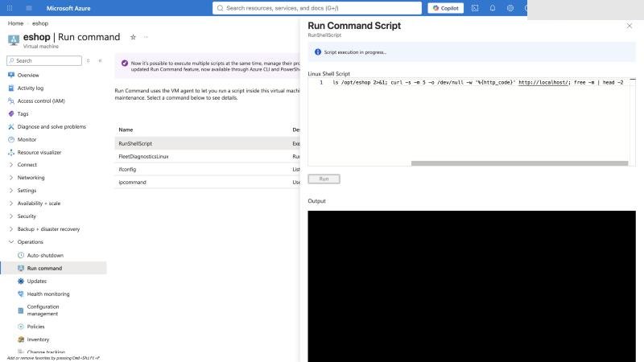Open portal settings gear
The image size is (644, 362).
pyautogui.click(x=510, y=8)
